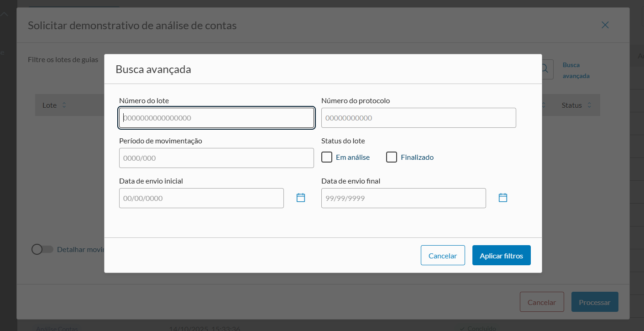Click the Data de envio inicial input
The width and height of the screenshot is (644, 331).
201,198
